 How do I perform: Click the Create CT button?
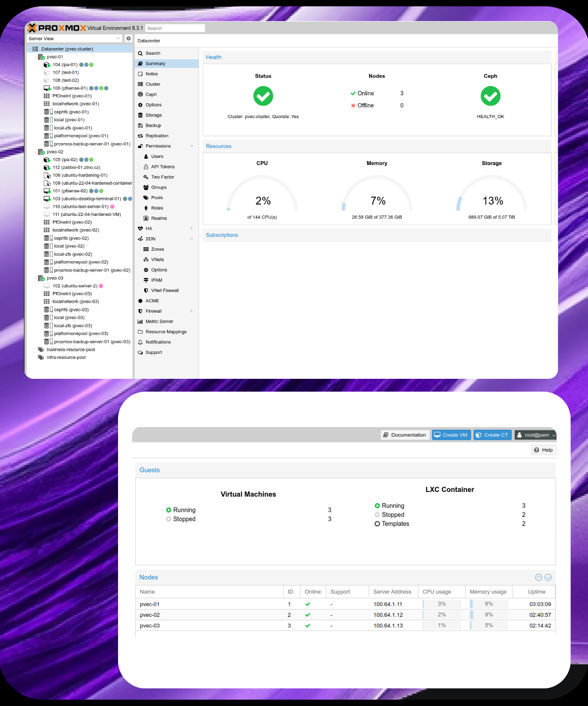point(492,435)
